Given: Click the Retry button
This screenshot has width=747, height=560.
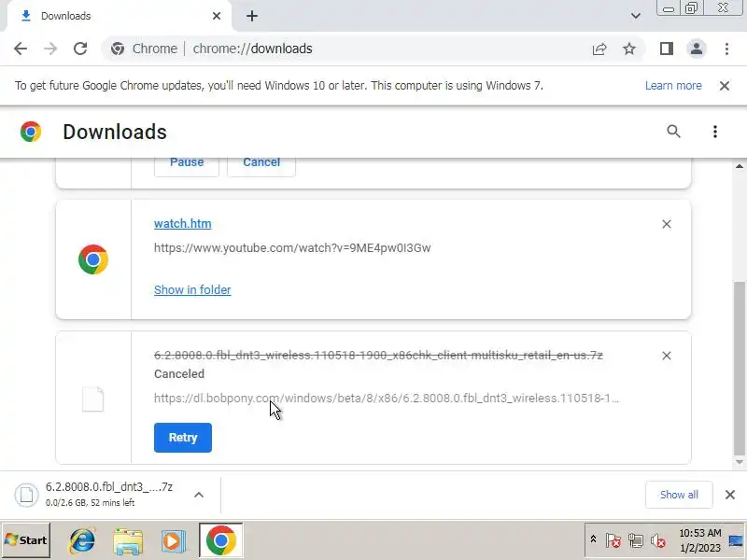Looking at the screenshot, I should point(183,438).
